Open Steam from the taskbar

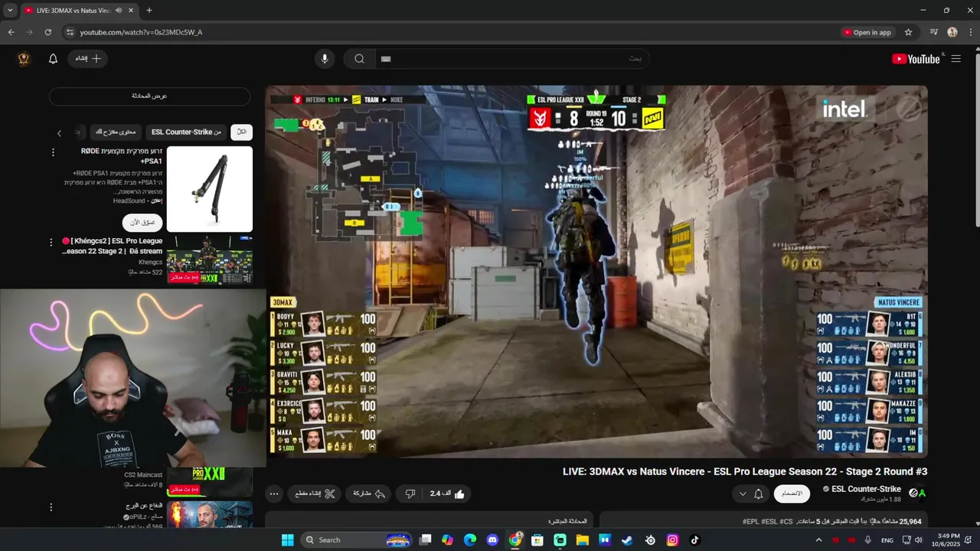point(627,540)
